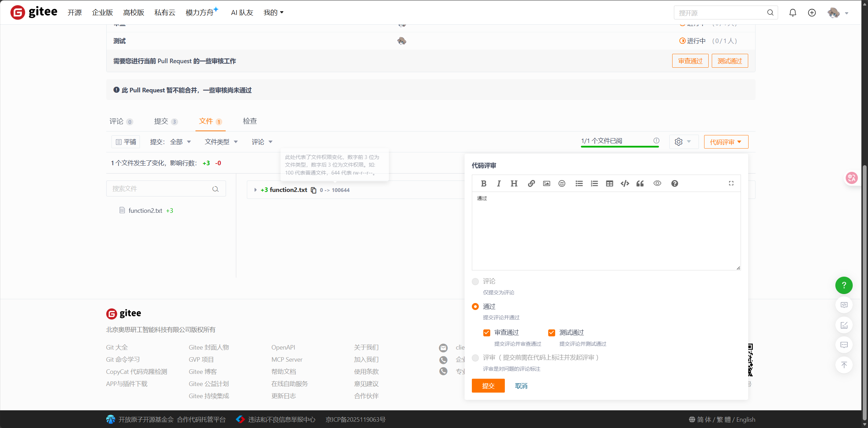Switch to the 检查 tab

(x=250, y=121)
